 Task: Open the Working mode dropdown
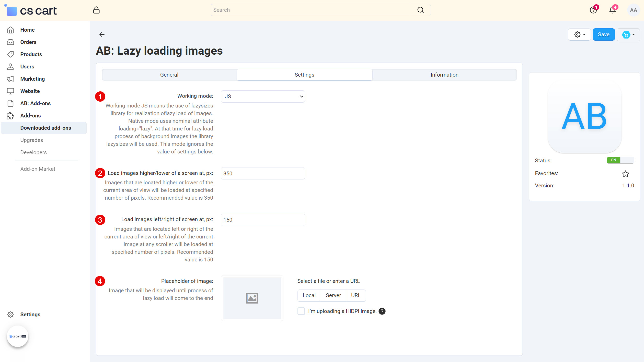pyautogui.click(x=263, y=96)
